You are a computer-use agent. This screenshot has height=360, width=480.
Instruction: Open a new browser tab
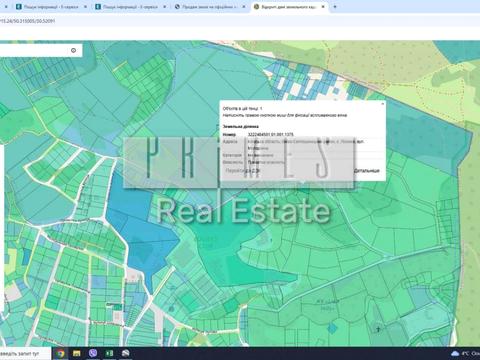tap(335, 6)
